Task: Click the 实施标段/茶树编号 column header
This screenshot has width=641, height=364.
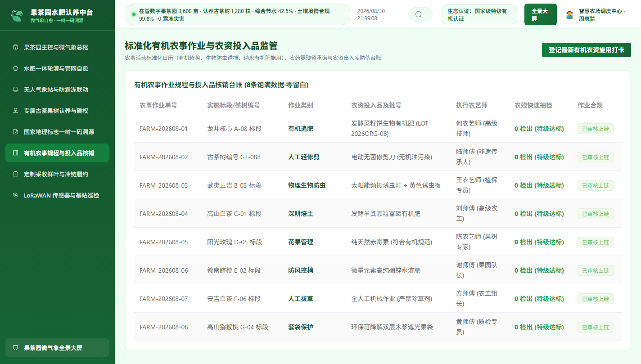Action: point(233,105)
